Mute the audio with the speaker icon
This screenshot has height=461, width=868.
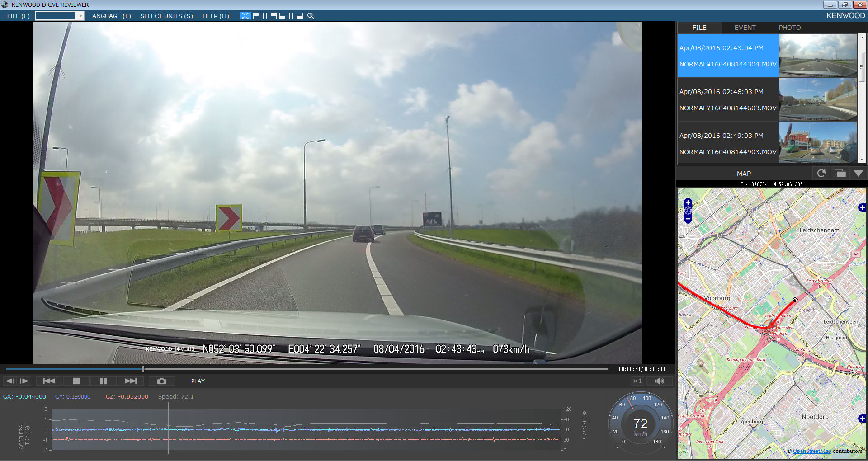coord(660,381)
